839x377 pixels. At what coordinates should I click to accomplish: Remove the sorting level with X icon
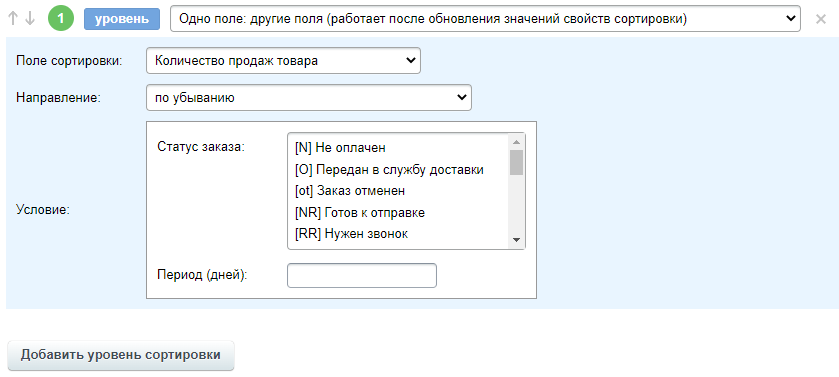tap(821, 19)
